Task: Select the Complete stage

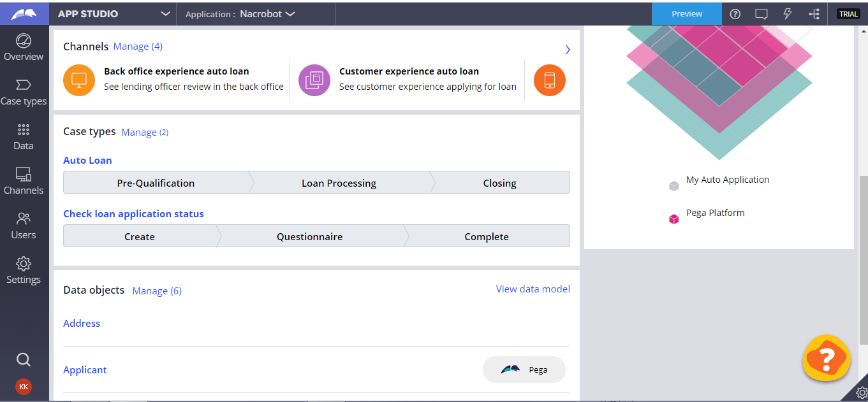Action: (x=487, y=236)
